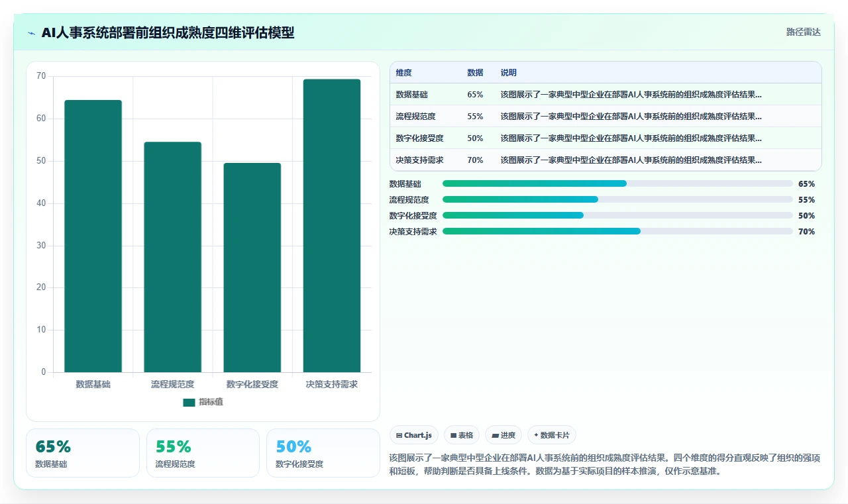
Task: Click the dashboard title text
Action: click(168, 32)
